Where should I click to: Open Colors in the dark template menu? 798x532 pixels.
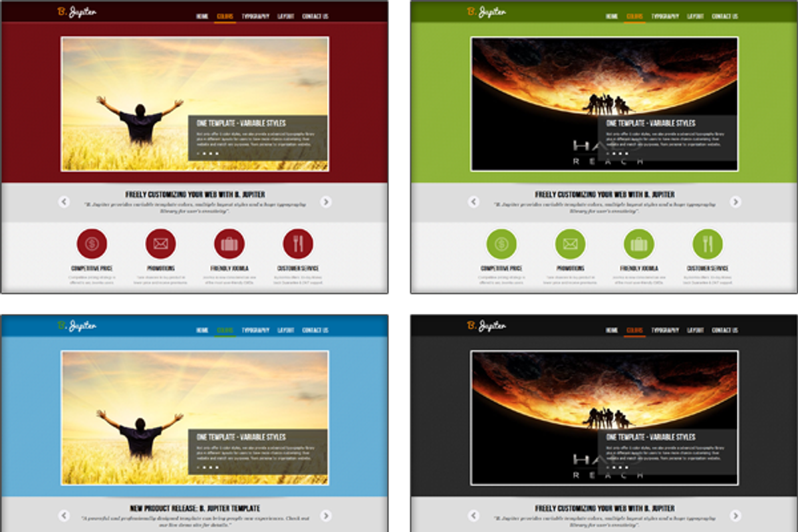tap(634, 331)
